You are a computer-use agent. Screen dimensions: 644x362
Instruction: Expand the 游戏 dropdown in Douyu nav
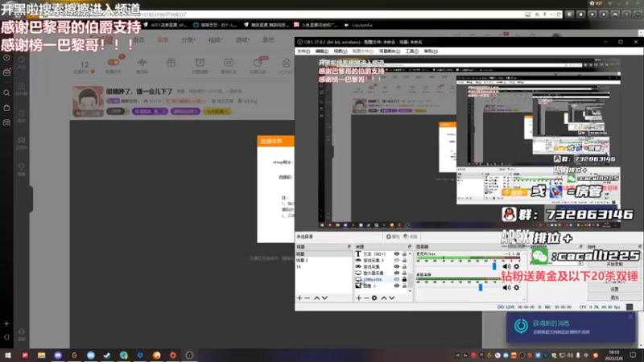pos(242,39)
